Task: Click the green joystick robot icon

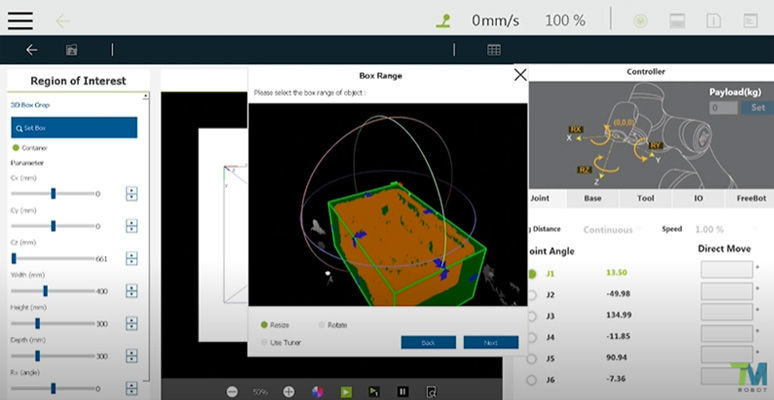Action: pyautogui.click(x=443, y=21)
